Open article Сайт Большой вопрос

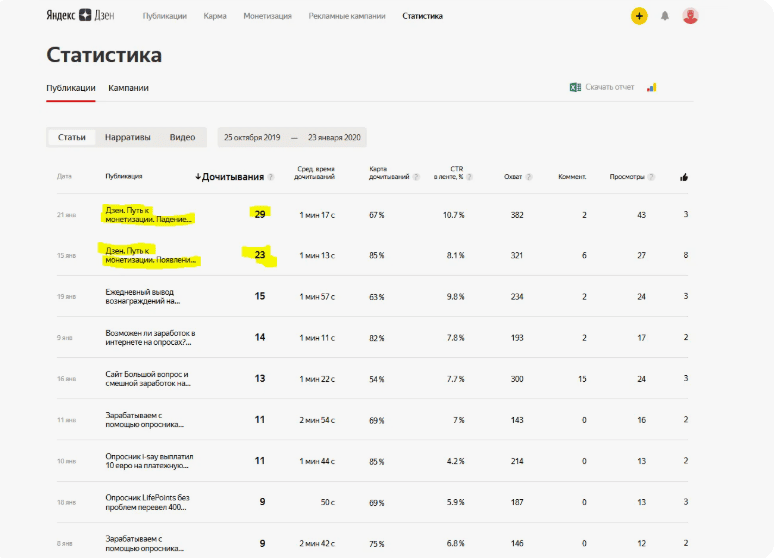coord(148,379)
